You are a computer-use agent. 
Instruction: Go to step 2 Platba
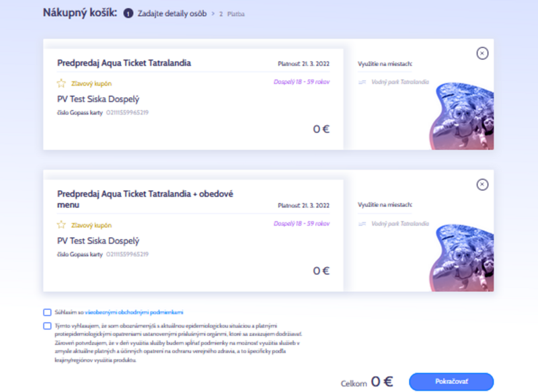(232, 14)
